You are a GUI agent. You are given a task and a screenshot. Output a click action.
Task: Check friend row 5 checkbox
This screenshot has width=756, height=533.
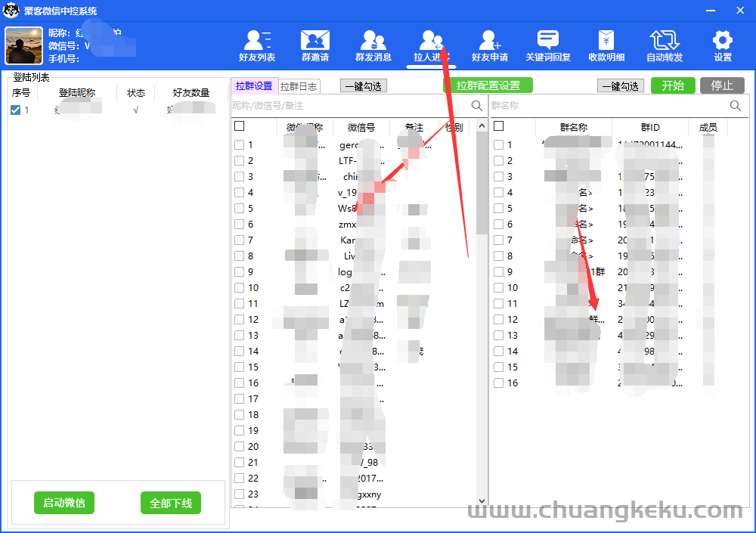(239, 209)
